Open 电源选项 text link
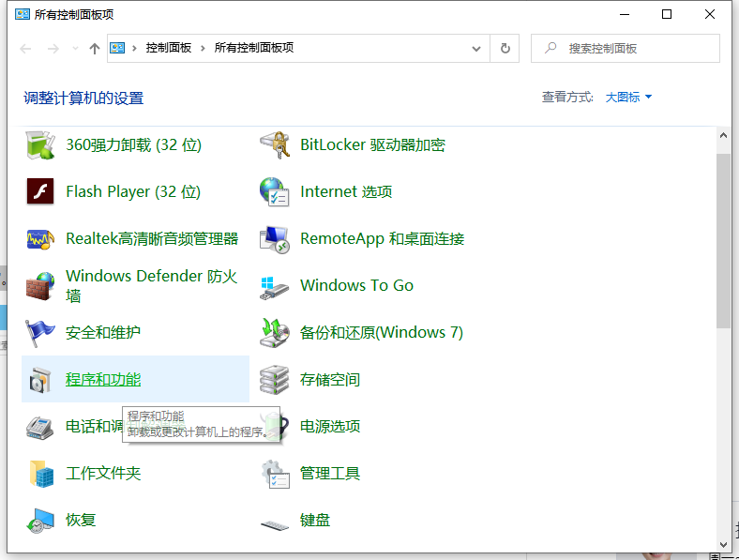This screenshot has width=739, height=560. [330, 426]
